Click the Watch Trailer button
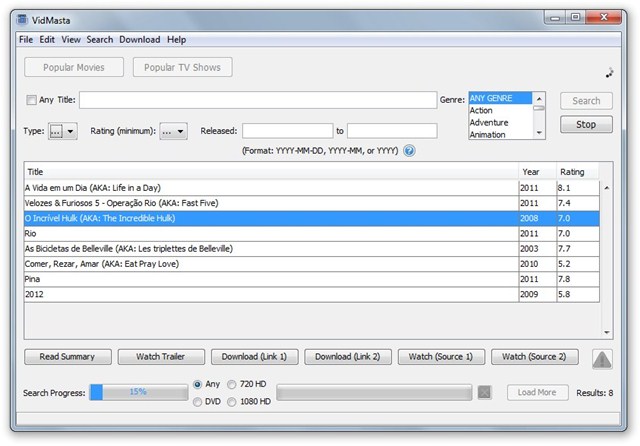640x446 pixels. tap(161, 357)
